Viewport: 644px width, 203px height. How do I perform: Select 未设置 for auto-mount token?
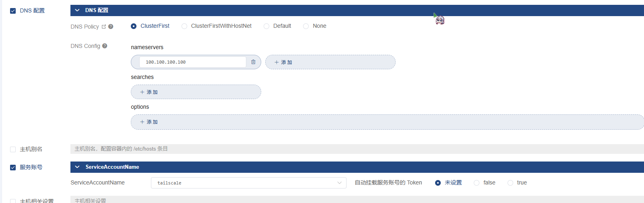(x=438, y=183)
